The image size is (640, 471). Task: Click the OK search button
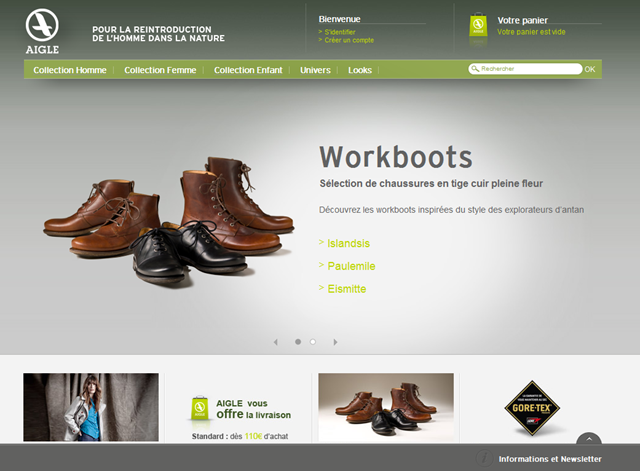590,69
